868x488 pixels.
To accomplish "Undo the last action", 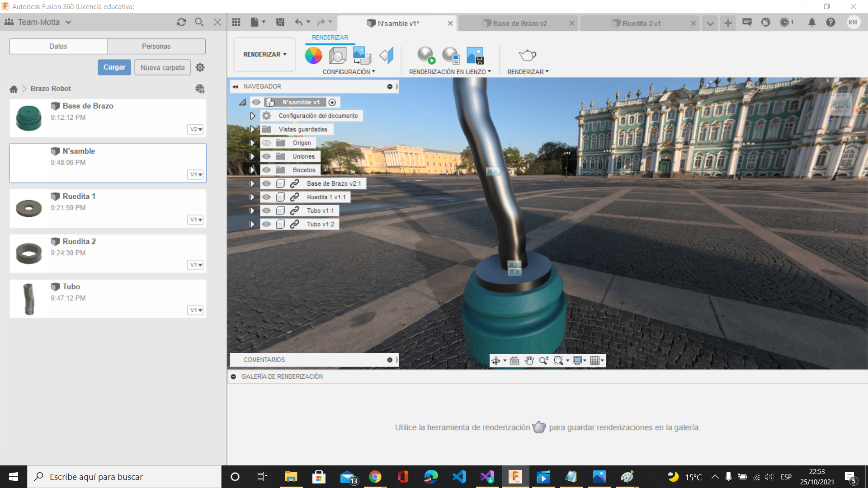I will (x=299, y=22).
